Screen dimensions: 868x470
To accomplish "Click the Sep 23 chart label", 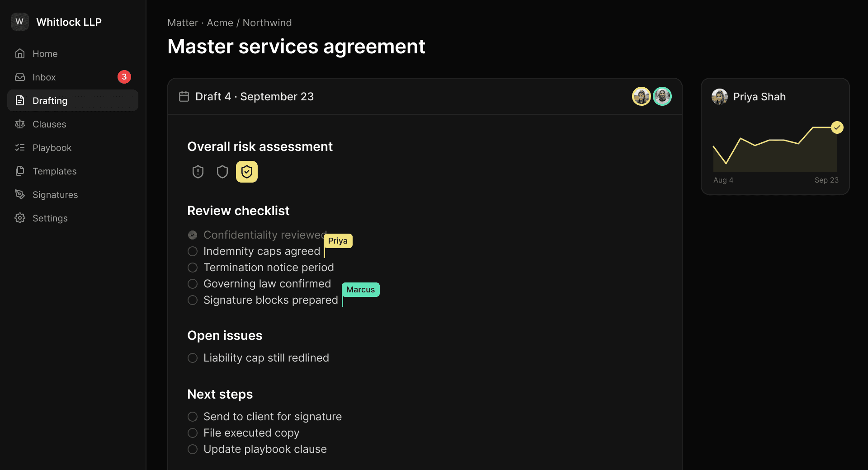I will point(826,180).
